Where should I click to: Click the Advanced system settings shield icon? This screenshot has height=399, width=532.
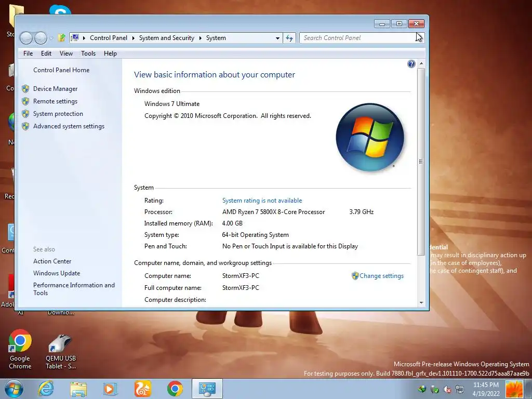(x=25, y=127)
